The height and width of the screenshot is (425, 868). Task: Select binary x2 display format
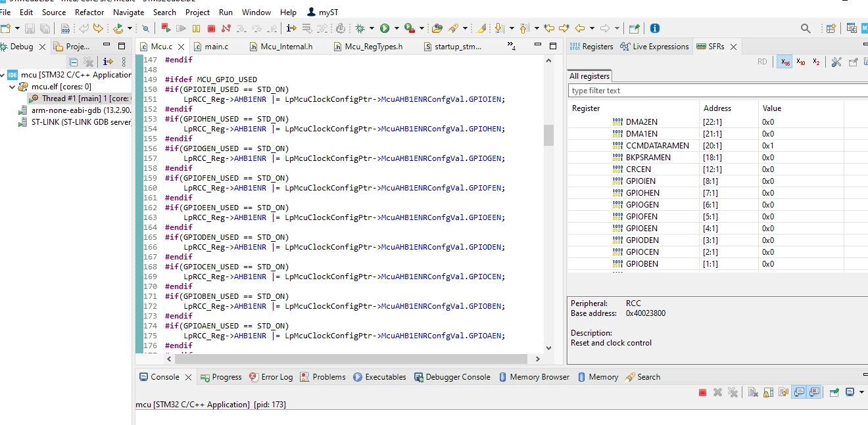816,62
